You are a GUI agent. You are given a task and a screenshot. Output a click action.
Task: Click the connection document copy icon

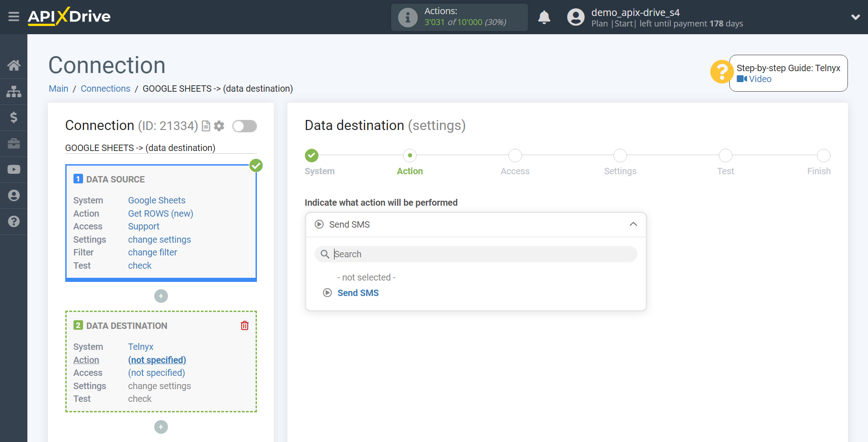click(x=206, y=126)
